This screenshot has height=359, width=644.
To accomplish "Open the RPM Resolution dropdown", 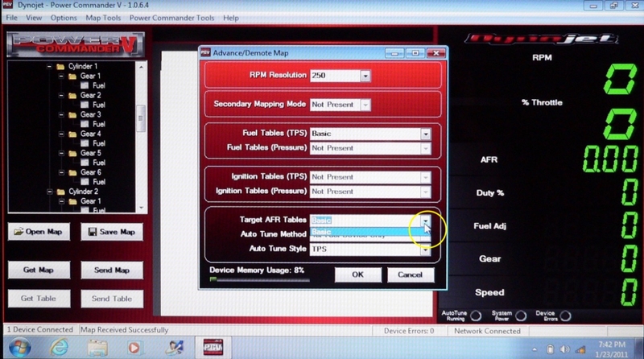I will pos(365,76).
